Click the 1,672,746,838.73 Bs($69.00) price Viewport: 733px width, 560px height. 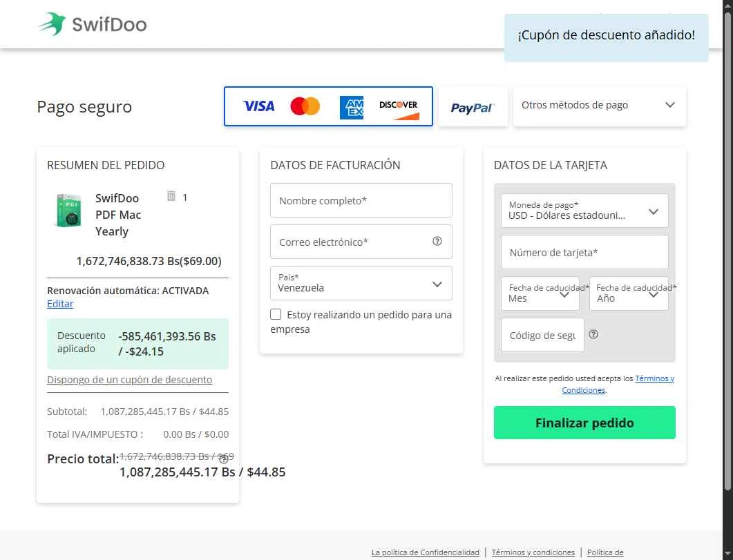pos(149,261)
